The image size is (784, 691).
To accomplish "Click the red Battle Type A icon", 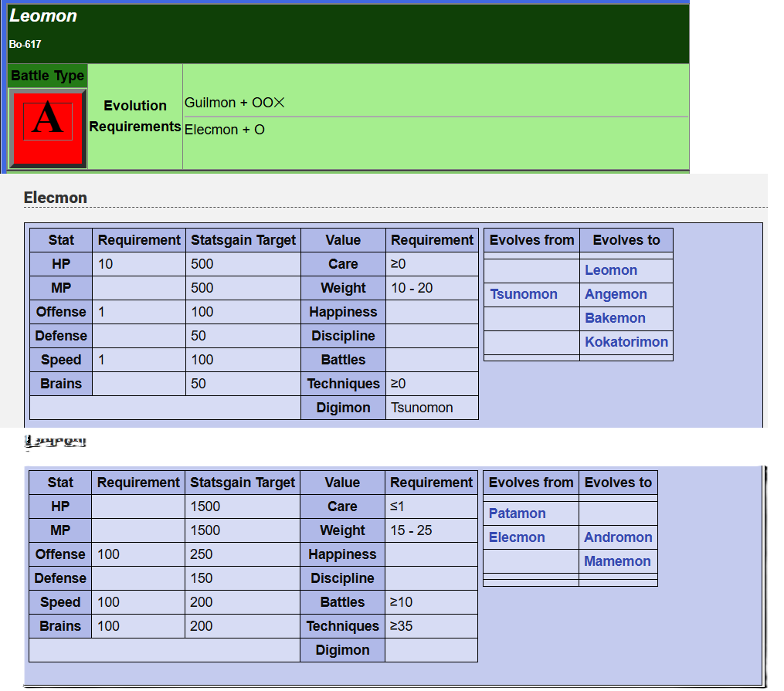I will point(48,128).
